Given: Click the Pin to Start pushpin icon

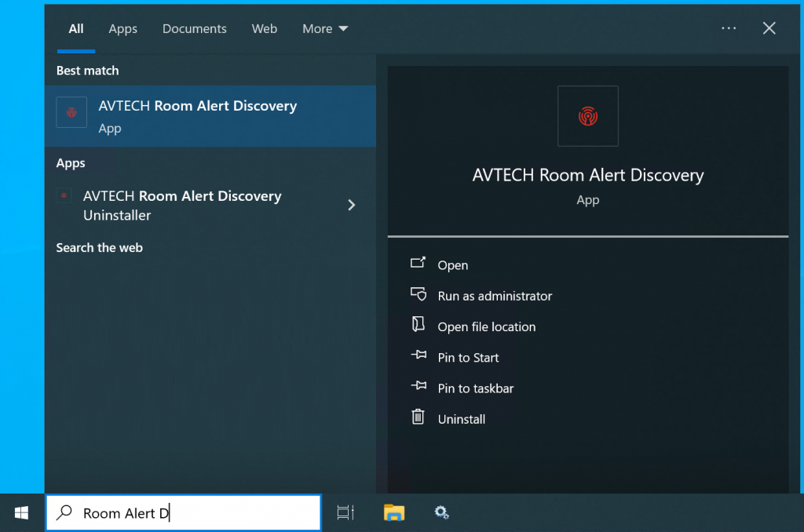Looking at the screenshot, I should click(x=418, y=357).
